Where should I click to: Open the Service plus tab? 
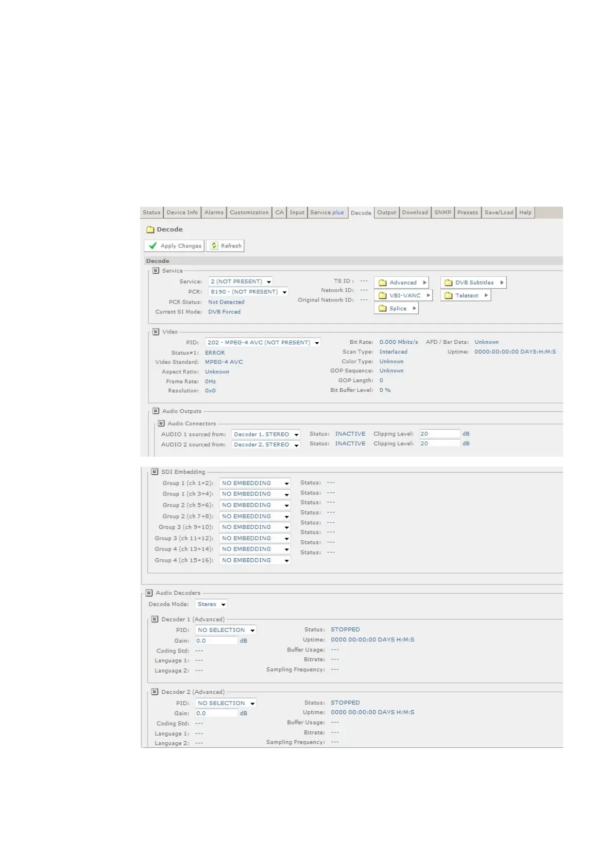327,212
